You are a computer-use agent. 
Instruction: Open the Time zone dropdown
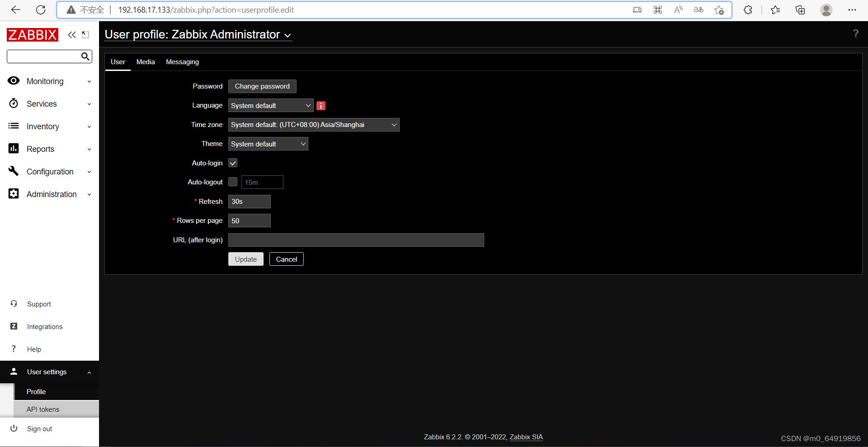click(314, 125)
